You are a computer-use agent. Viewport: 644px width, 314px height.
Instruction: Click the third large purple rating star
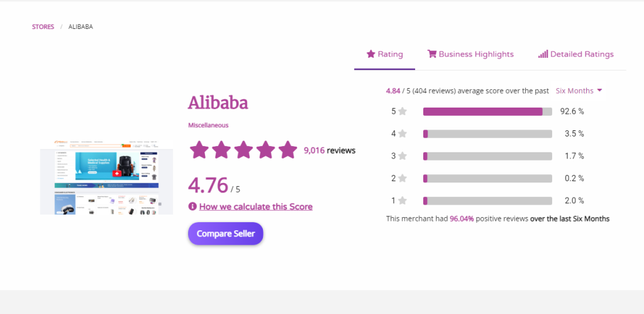click(x=243, y=150)
